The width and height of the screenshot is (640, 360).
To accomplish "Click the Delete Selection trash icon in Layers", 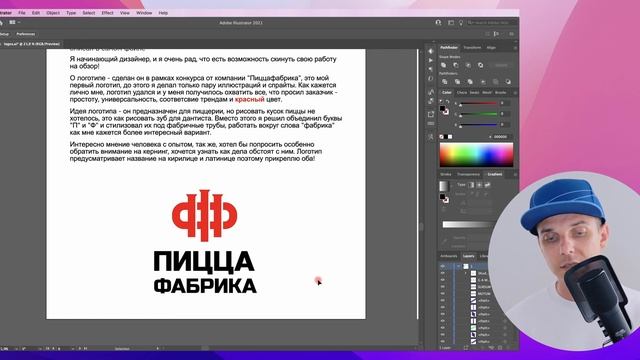I will 509,348.
